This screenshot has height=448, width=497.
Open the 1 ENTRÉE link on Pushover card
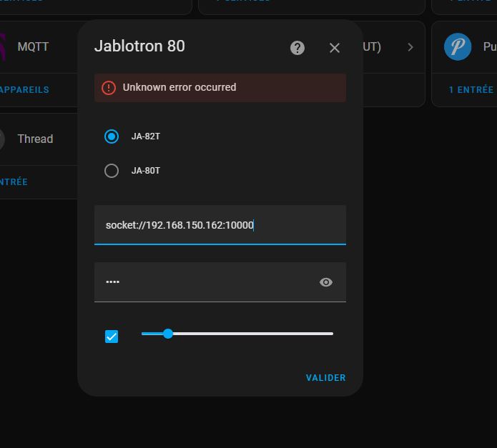tap(471, 90)
